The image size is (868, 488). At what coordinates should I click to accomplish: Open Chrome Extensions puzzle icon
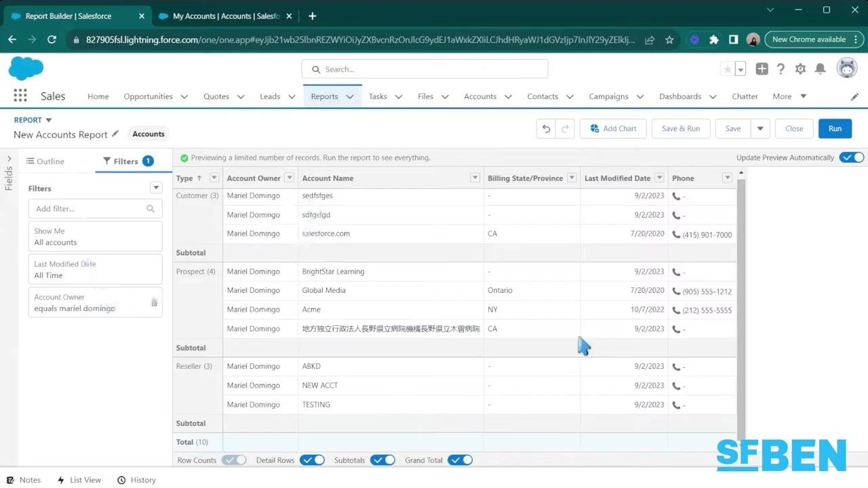[x=713, y=40]
